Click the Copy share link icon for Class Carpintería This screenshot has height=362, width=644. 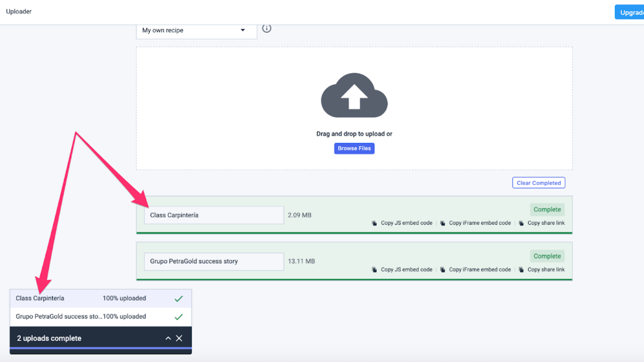(521, 223)
